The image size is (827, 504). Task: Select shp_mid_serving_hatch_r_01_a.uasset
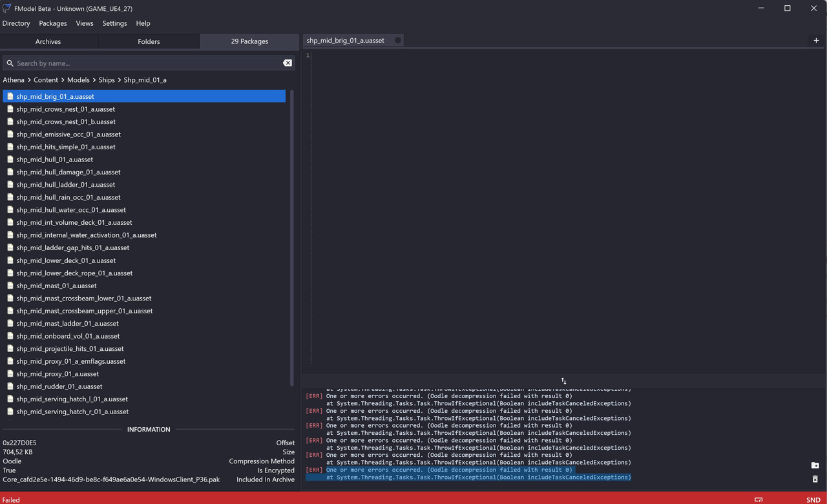[144, 412]
